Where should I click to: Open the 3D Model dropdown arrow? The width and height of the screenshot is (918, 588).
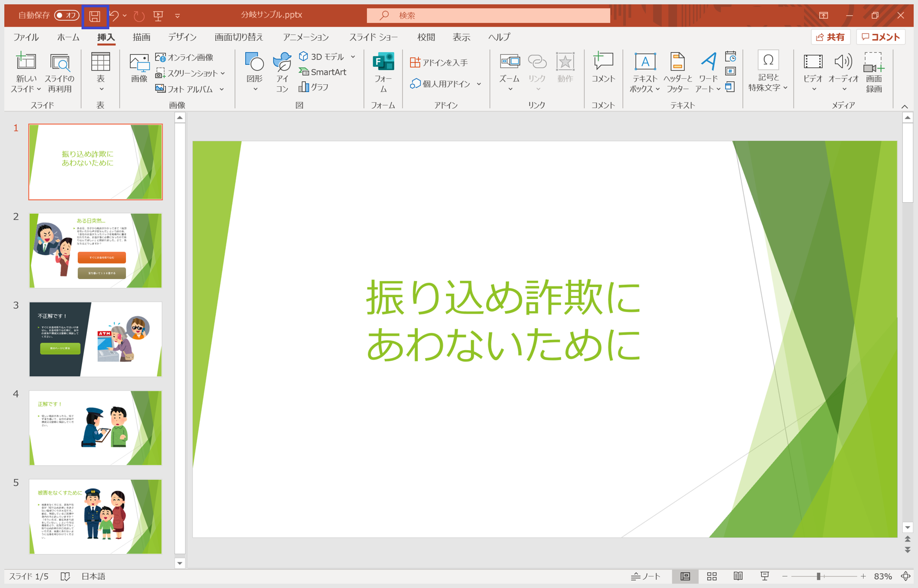pyautogui.click(x=353, y=56)
